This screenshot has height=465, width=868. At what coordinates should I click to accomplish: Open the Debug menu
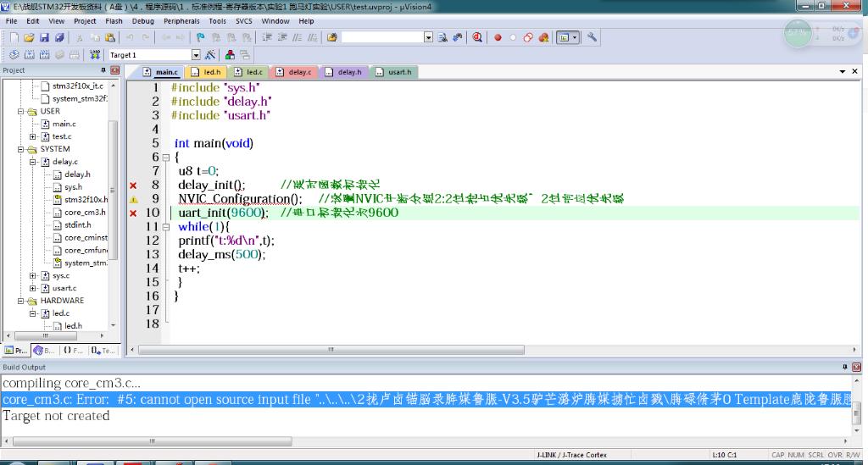(142, 21)
